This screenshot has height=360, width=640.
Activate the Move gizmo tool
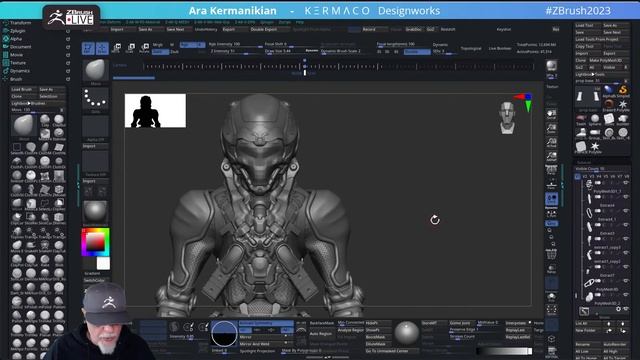(116, 48)
